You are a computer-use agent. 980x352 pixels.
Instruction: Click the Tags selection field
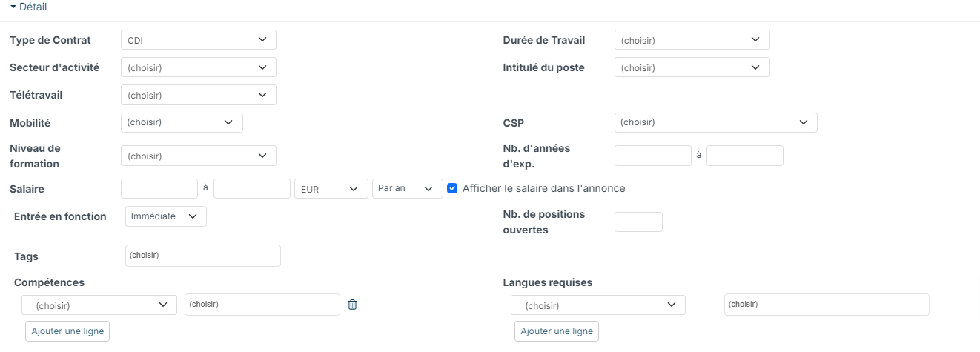point(203,256)
